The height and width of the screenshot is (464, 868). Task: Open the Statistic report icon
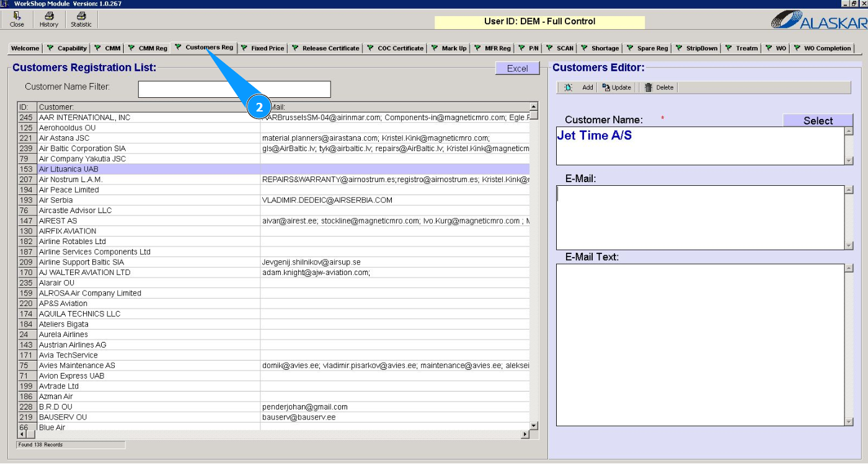coord(81,16)
